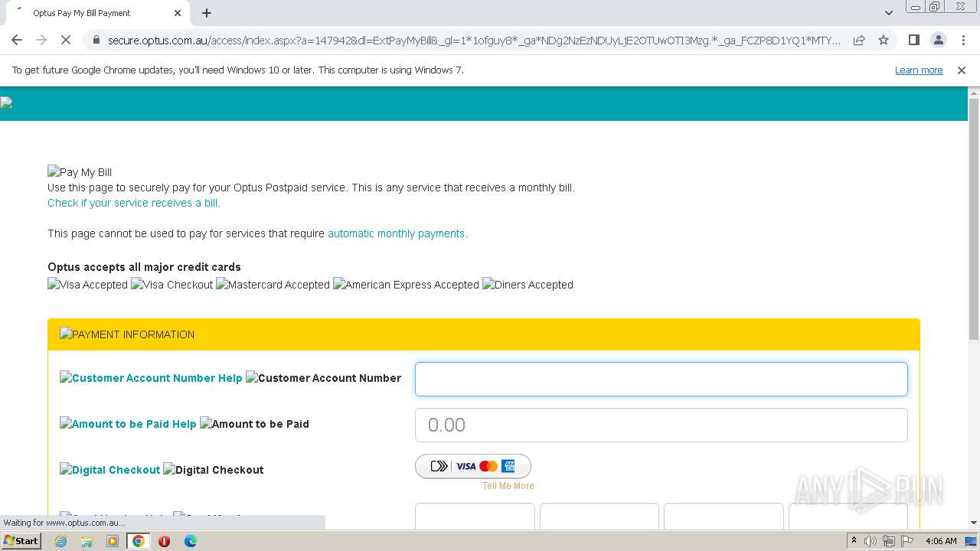Click the Click to Pay cards button
This screenshot has width=980, height=551.
[473, 466]
